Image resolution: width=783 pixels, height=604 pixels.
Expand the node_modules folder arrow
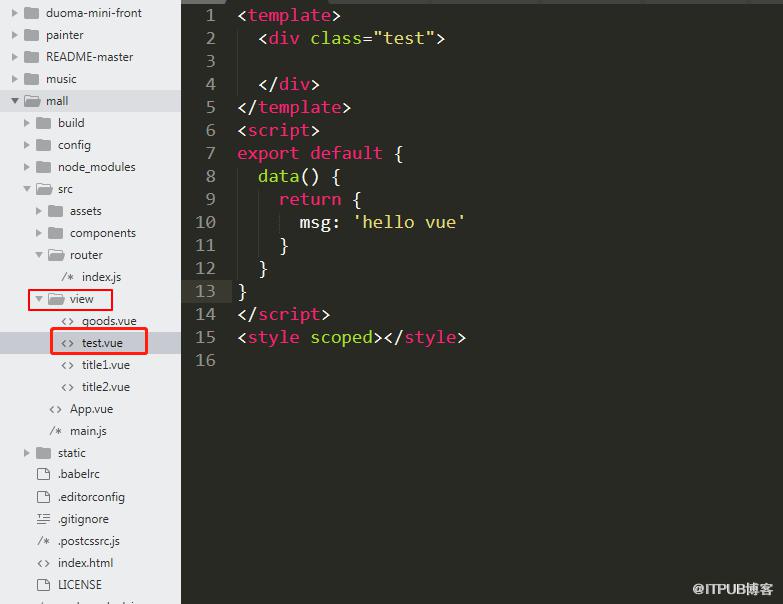[26, 167]
